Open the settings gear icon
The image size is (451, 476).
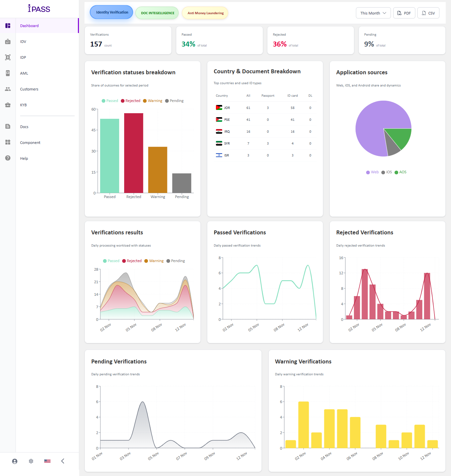pyautogui.click(x=31, y=461)
